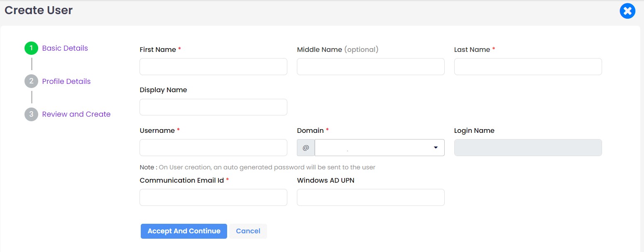Screen dimensions: 644x252
Task: Click the Windows AD UPN field
Action: coord(370,197)
